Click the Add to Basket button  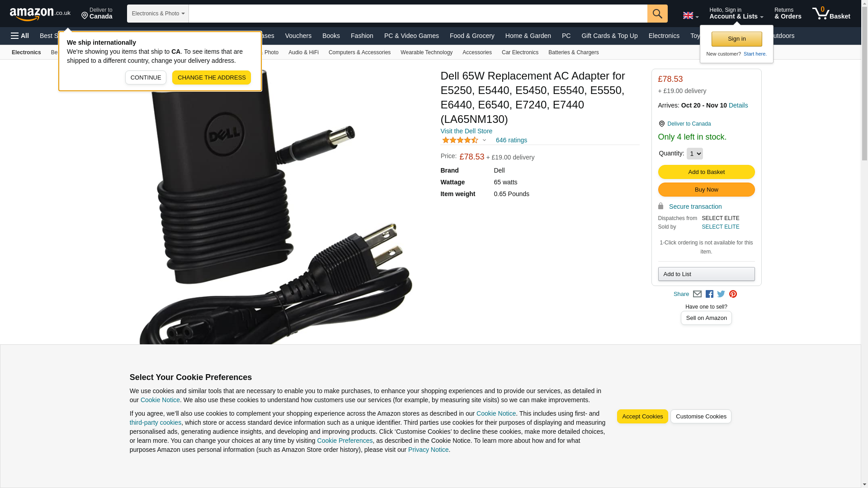(706, 172)
